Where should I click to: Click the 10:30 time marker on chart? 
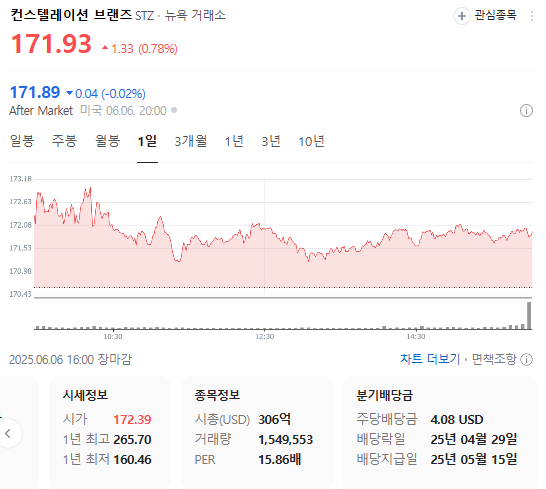[x=113, y=337]
